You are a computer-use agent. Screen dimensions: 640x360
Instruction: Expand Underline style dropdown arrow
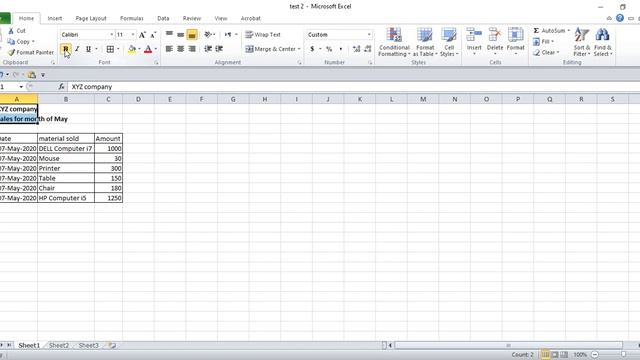[x=96, y=49]
